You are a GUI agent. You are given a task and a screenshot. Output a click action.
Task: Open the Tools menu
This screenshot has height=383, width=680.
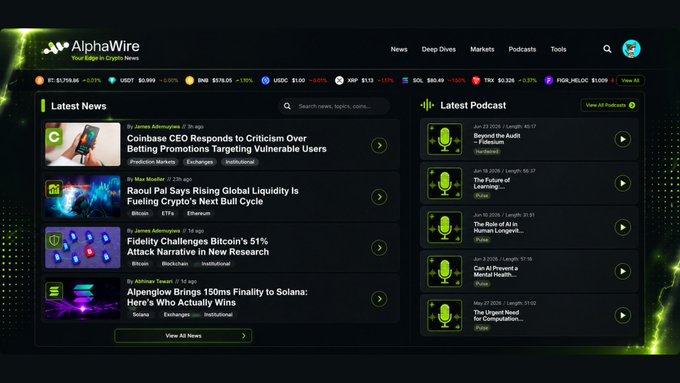coord(558,49)
